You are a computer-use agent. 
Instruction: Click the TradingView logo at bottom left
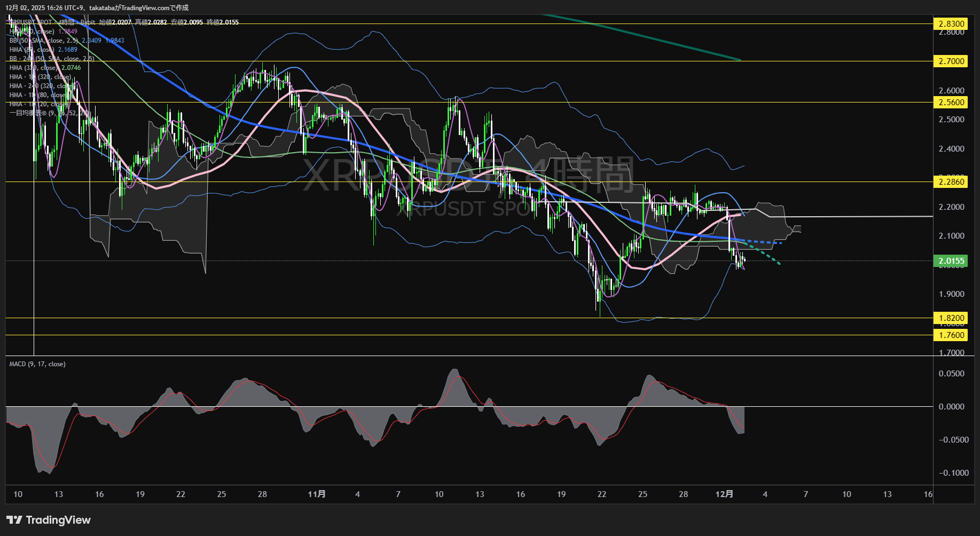(49, 520)
